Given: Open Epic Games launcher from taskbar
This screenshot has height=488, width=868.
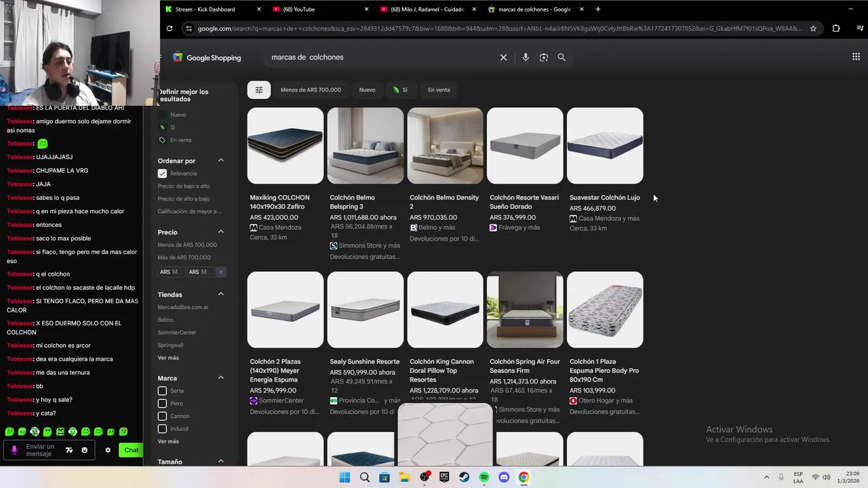Looking at the screenshot, I should pos(444,477).
